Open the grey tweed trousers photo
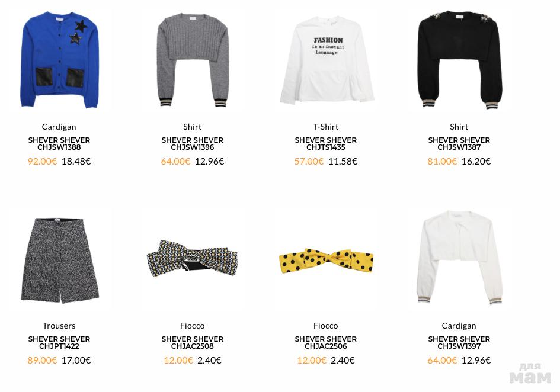 [60, 259]
